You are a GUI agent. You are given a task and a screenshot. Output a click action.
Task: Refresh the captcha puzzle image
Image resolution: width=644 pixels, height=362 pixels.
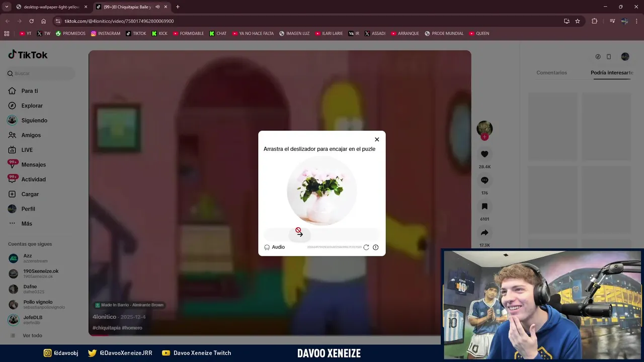pos(366,247)
